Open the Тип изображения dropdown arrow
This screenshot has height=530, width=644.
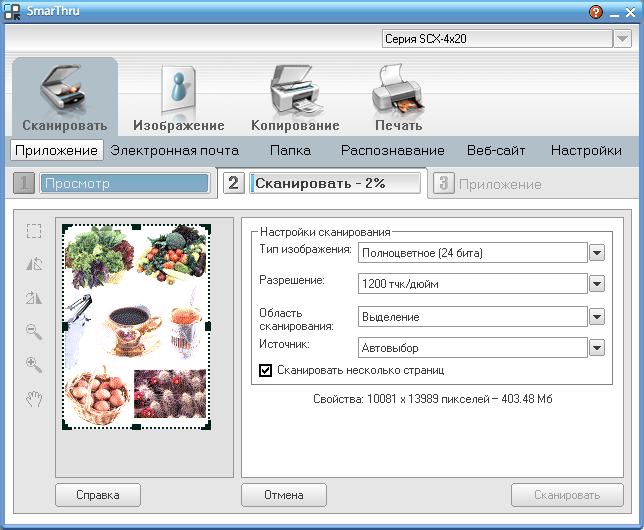597,253
